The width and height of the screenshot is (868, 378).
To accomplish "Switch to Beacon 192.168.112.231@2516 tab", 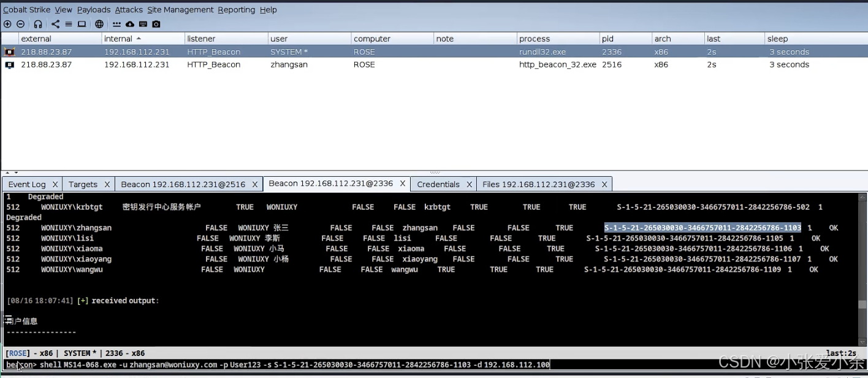I will click(x=183, y=184).
